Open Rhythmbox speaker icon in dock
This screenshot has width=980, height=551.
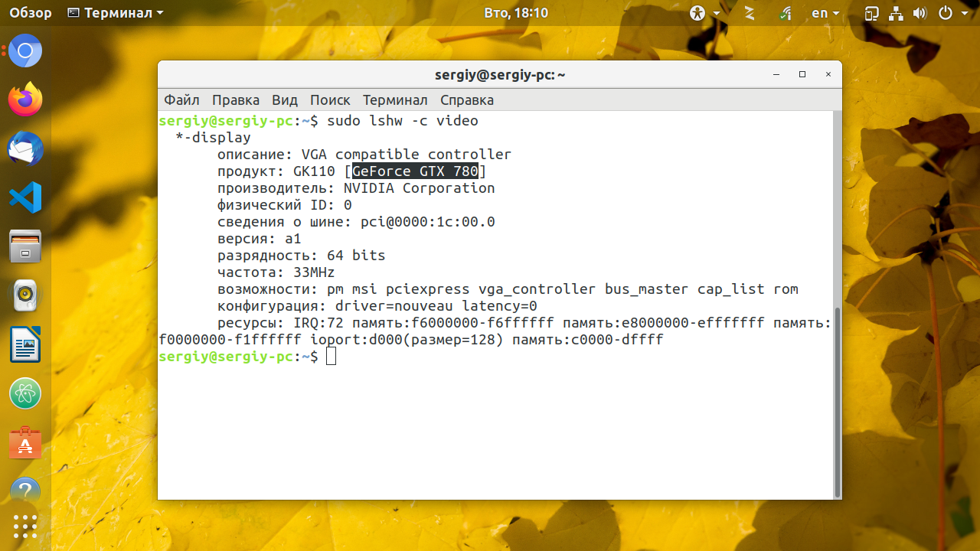tap(25, 295)
